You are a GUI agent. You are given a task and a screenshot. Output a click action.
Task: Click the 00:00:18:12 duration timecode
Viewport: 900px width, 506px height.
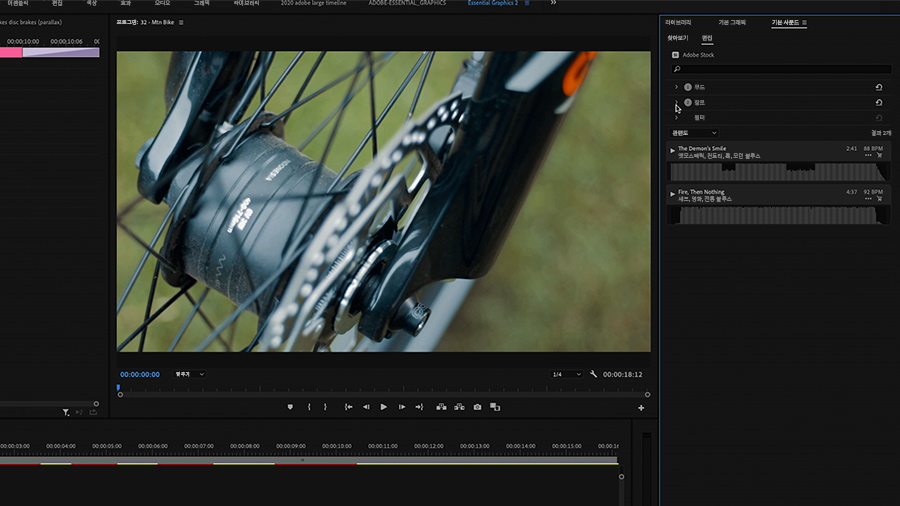click(623, 374)
